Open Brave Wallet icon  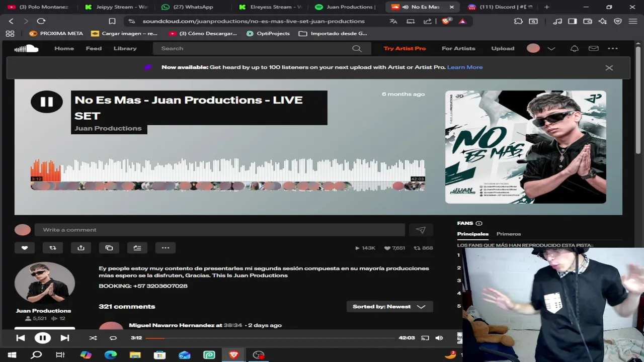pos(587,21)
